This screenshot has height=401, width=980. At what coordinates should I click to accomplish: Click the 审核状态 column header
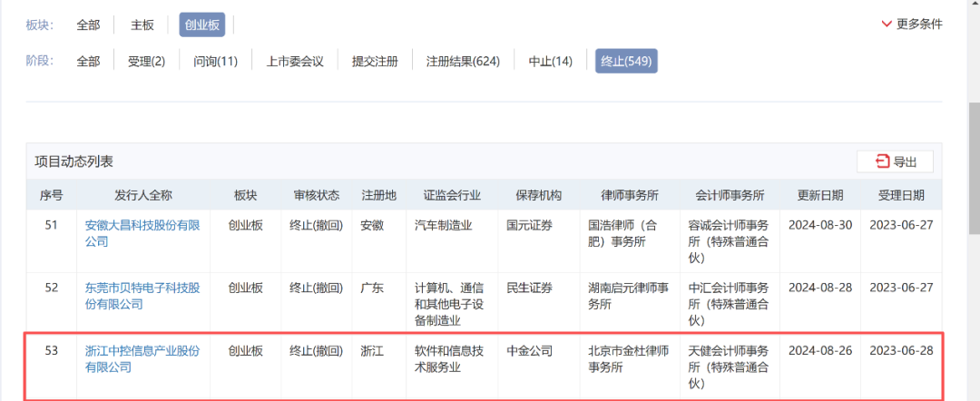click(316, 195)
